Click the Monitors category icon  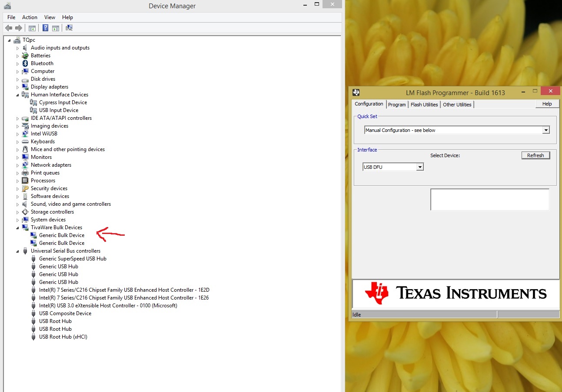tap(25, 157)
